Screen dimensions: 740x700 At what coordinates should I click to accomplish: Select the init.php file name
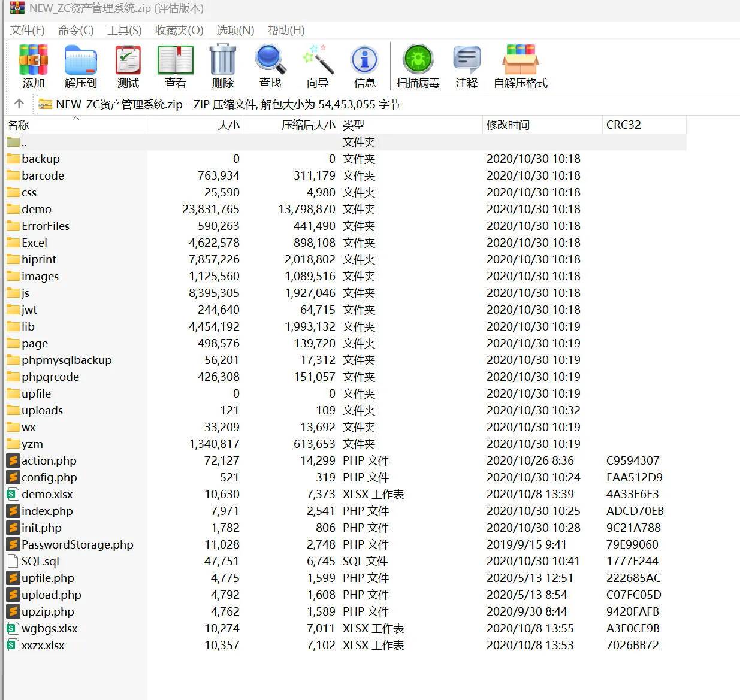coord(41,528)
